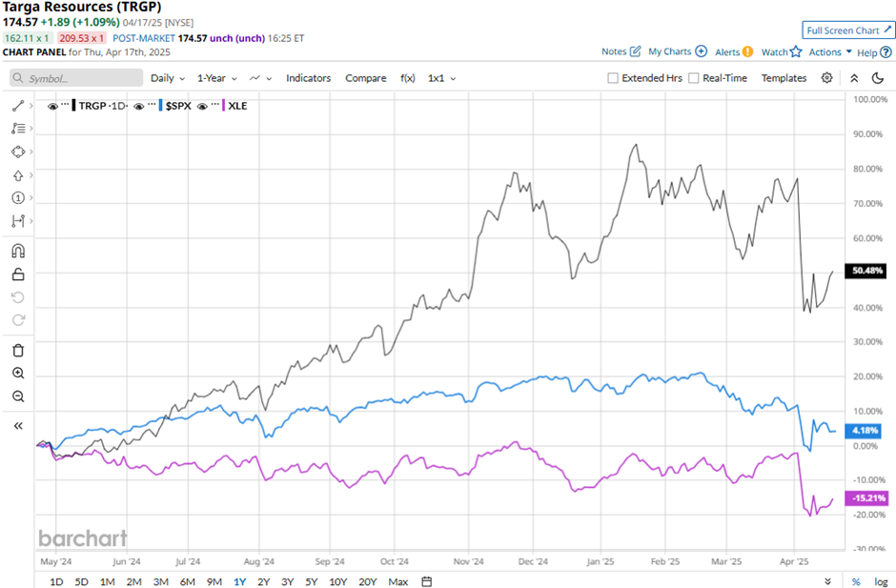Select the 2Y time range
Viewport: 896px width, 588px height.
point(263,581)
